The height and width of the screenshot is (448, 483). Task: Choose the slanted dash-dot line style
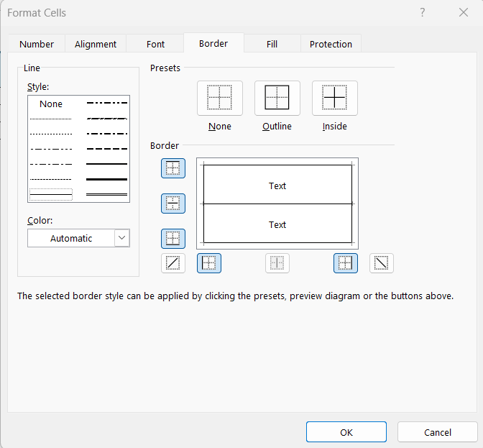click(107, 119)
